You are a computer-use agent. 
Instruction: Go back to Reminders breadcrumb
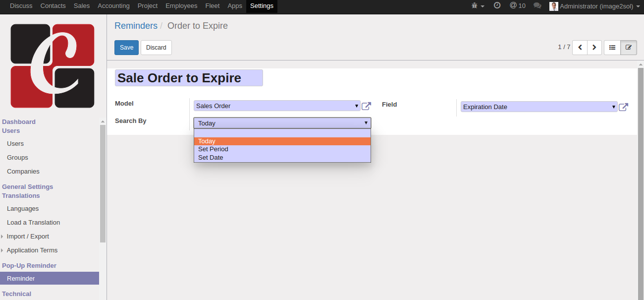[x=136, y=26]
